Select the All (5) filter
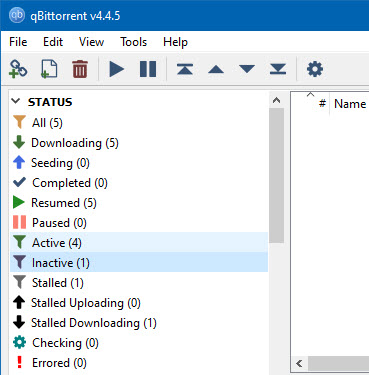The width and height of the screenshot is (369, 375). [x=139, y=123]
